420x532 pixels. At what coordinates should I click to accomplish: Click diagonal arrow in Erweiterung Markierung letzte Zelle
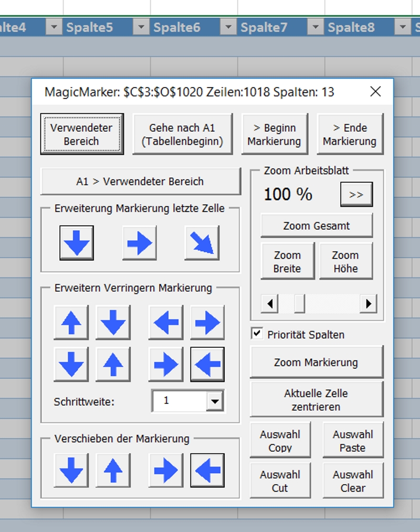(202, 243)
